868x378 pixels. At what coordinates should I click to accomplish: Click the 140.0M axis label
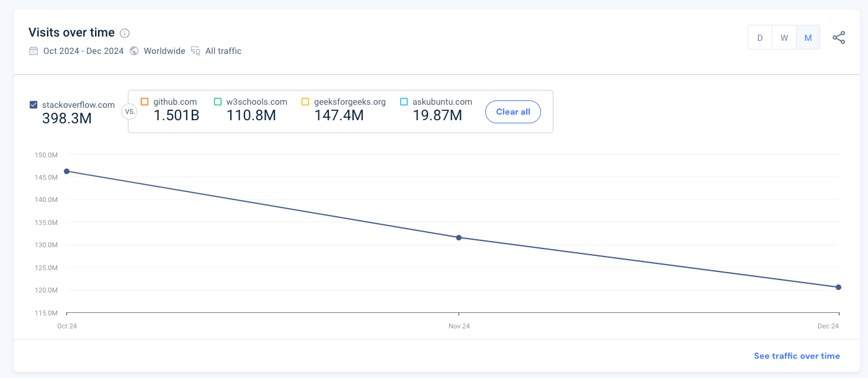[46, 200]
